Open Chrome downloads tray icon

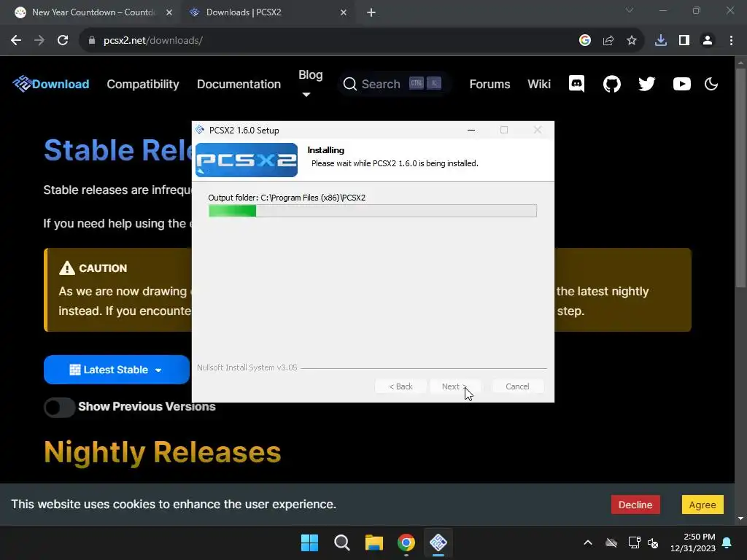click(x=660, y=41)
